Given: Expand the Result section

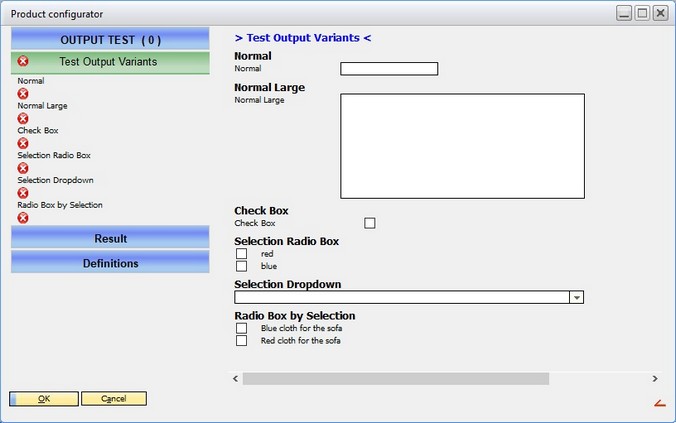Looking at the screenshot, I should [110, 239].
